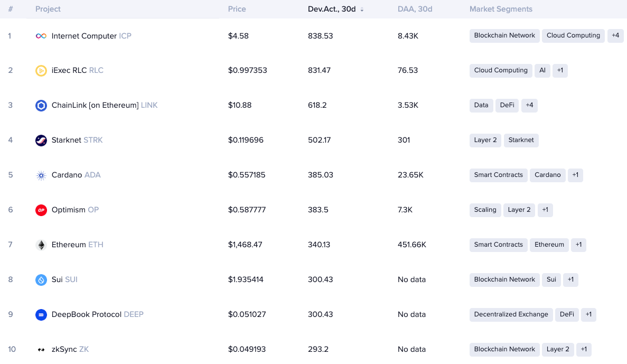
Task: Open ChainLink [on Ethereum] LINK project
Action: (x=105, y=105)
